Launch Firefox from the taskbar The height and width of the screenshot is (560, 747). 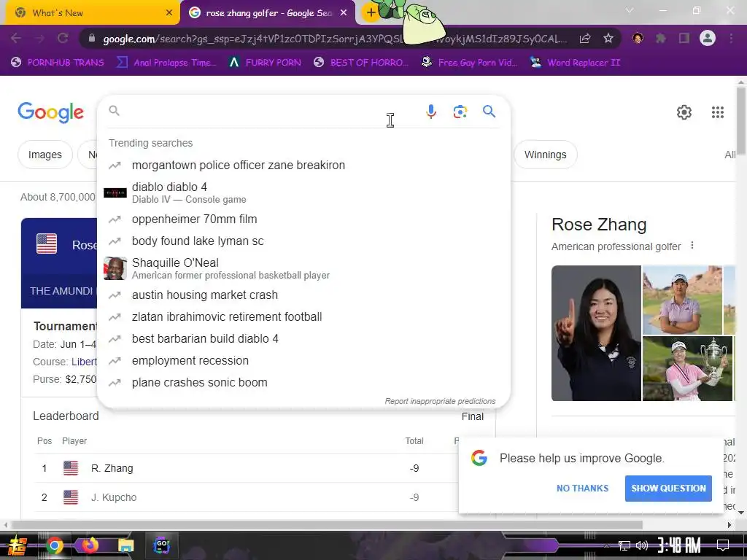pos(90,545)
